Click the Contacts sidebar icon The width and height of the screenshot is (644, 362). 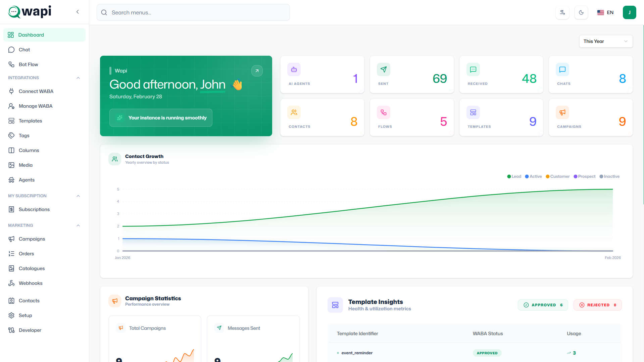pyautogui.click(x=11, y=301)
